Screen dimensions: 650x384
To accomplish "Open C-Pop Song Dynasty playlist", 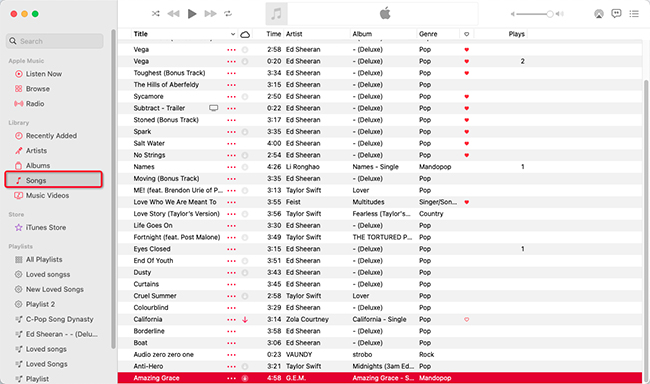I will click(x=59, y=319).
